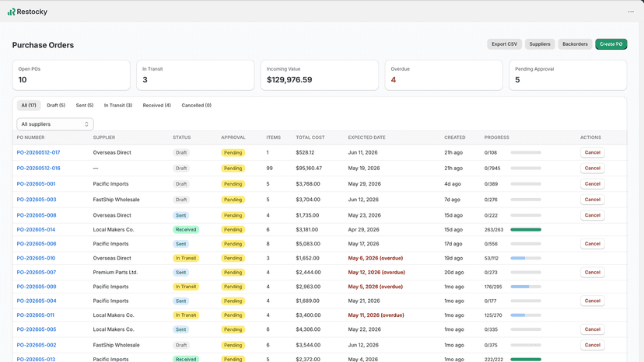644x362 pixels.
Task: Click the Draft badge for PO-202605-001
Action: 181,184
